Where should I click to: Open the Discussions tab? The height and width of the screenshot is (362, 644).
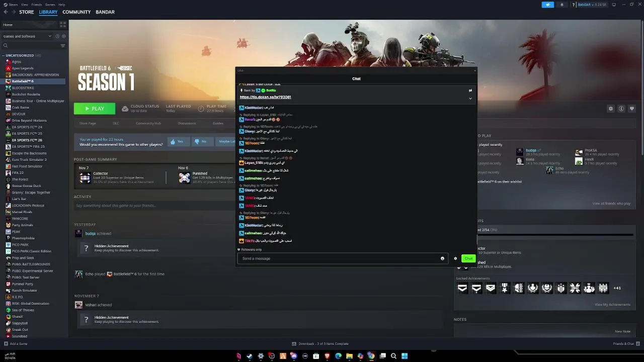[187, 123]
